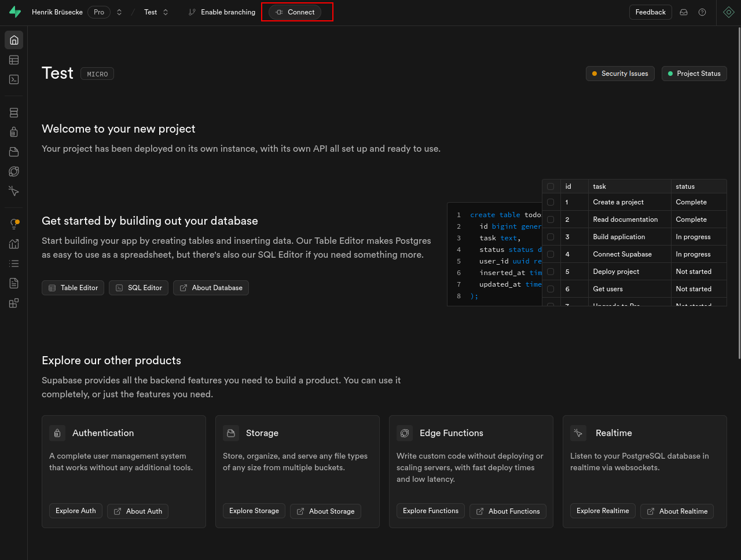Image resolution: width=741 pixels, height=560 pixels.
Task: Tick checkbox for Create a project row
Action: coord(551,202)
